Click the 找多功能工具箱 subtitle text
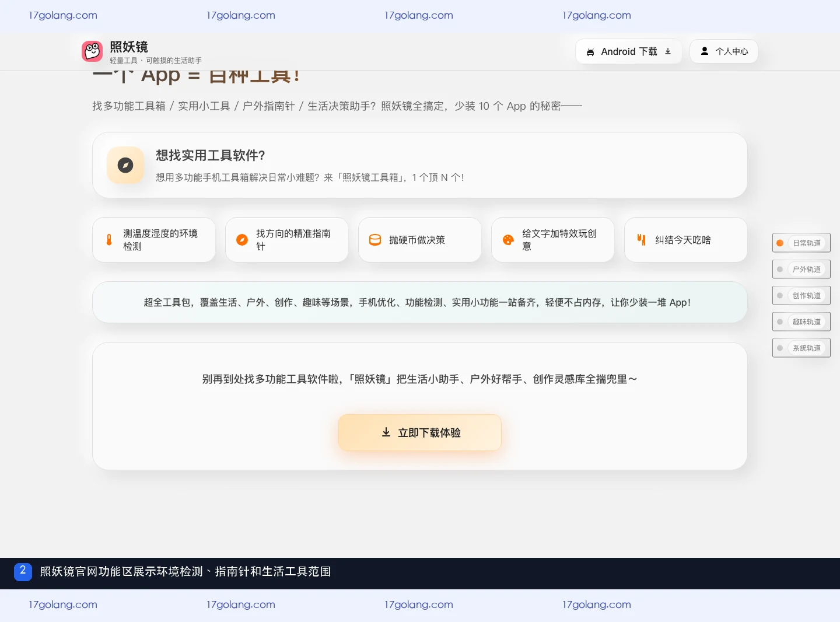The width and height of the screenshot is (840, 622). [337, 106]
